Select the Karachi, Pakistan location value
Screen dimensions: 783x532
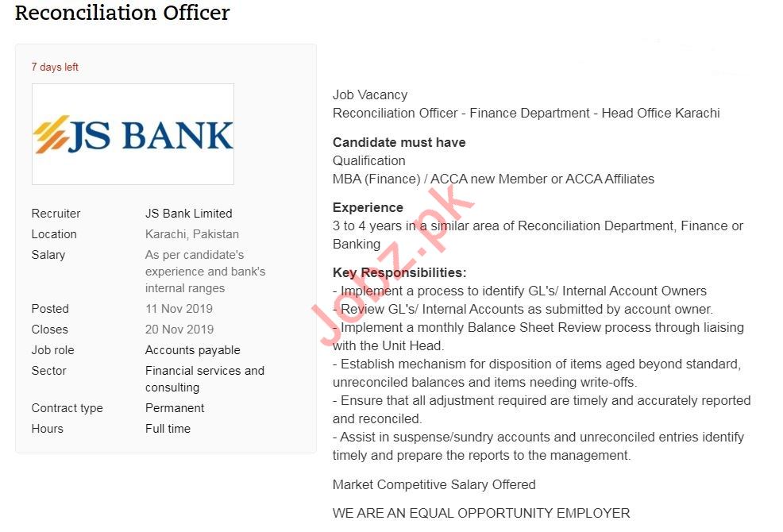coord(191,234)
